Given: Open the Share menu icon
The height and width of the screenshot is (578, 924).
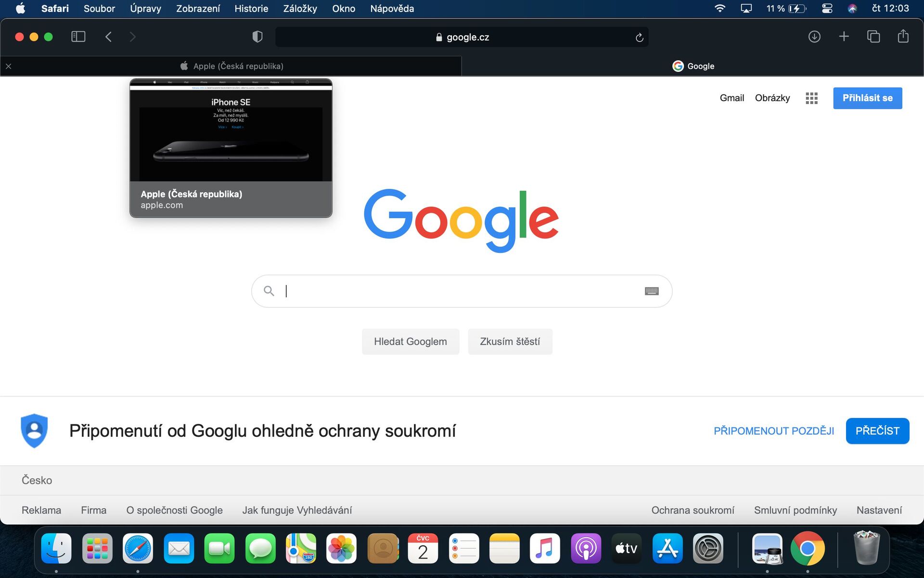Looking at the screenshot, I should point(903,37).
